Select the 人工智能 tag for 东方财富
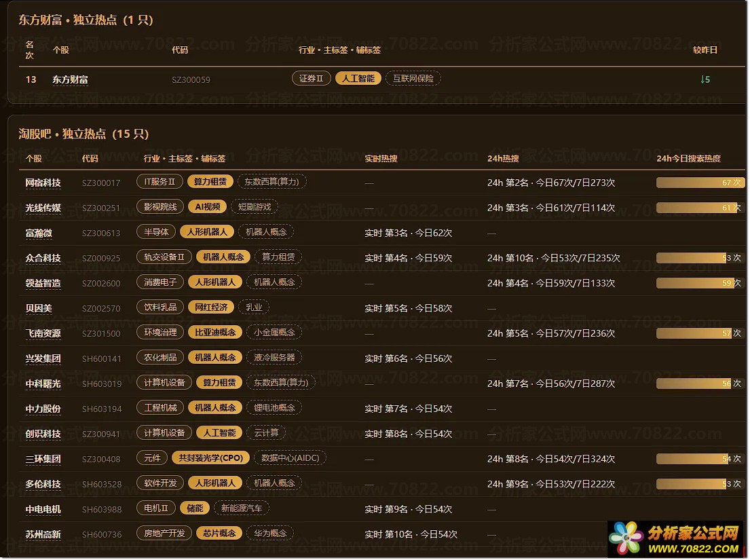750x560 pixels. pos(358,79)
